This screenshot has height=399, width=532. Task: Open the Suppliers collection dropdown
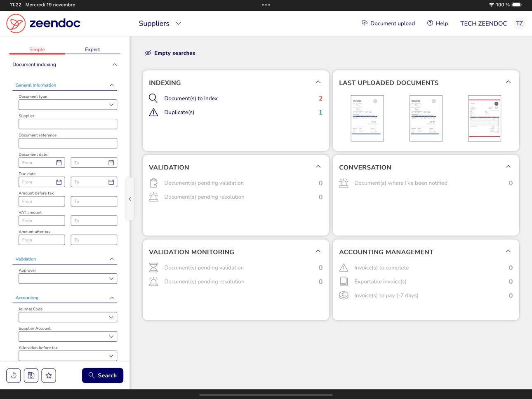[x=160, y=23]
